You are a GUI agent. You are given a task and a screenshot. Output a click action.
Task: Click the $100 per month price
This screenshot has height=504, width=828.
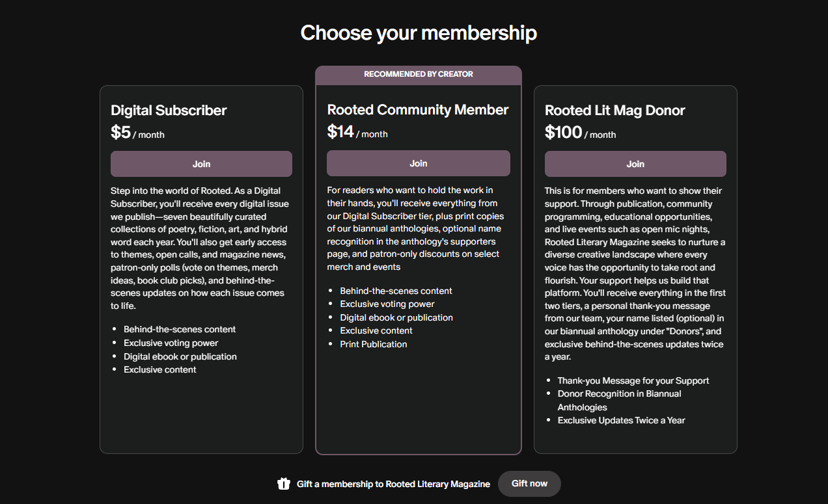[x=580, y=133]
